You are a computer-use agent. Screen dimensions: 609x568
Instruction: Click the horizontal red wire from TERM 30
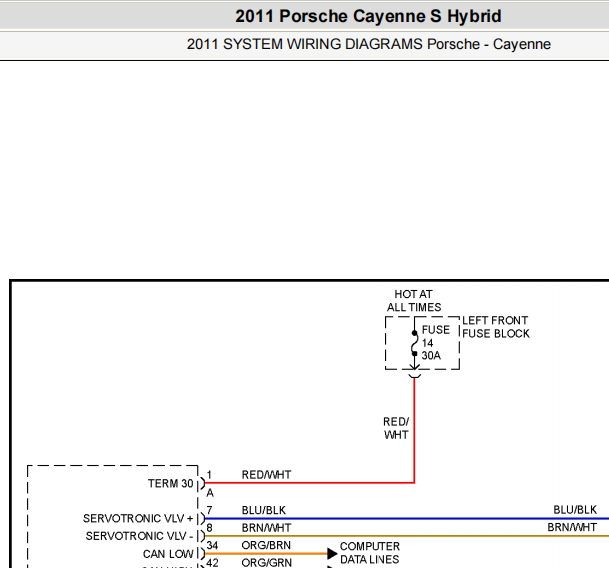[310, 483]
